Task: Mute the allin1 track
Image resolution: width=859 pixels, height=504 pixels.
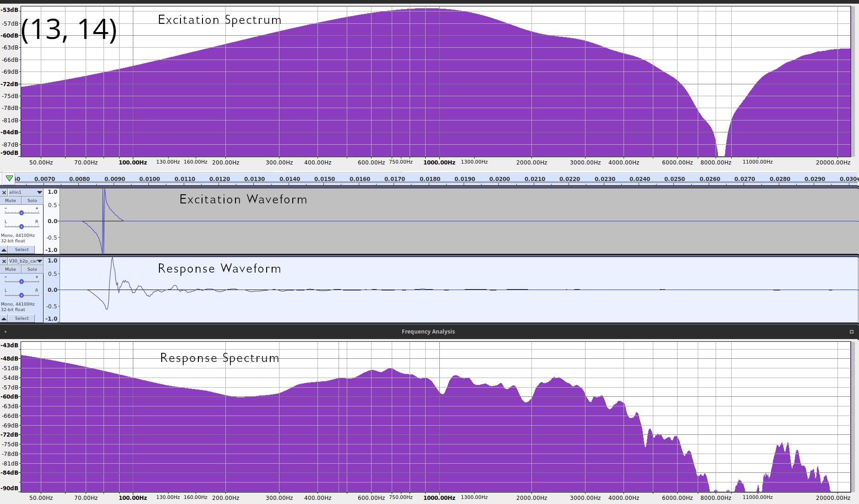Action: click(11, 201)
